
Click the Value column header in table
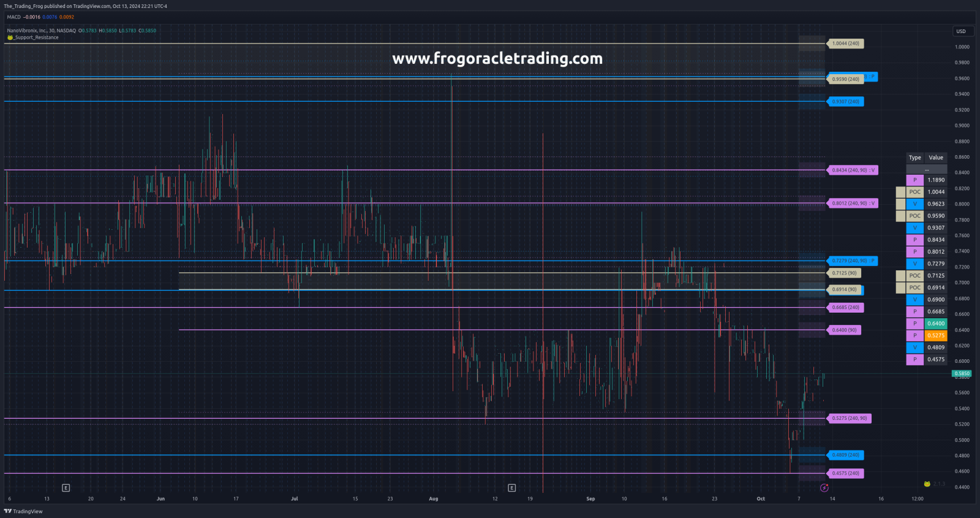pos(936,158)
